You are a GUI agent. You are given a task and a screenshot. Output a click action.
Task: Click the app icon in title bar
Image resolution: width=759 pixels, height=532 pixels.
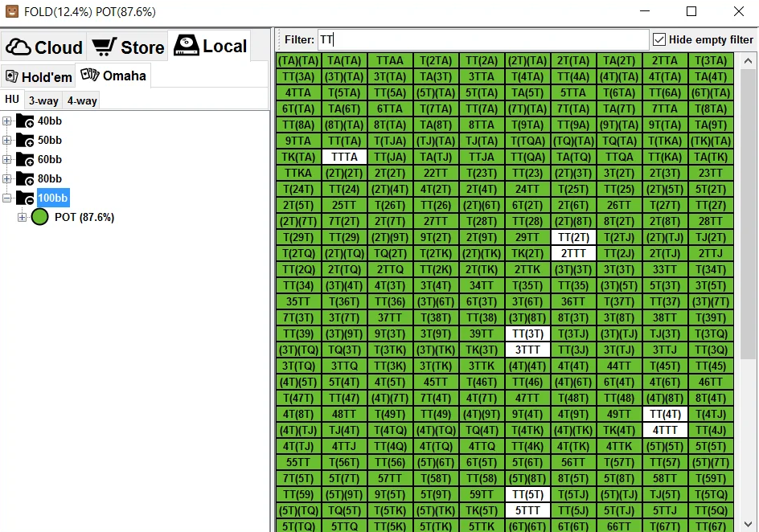(12, 11)
